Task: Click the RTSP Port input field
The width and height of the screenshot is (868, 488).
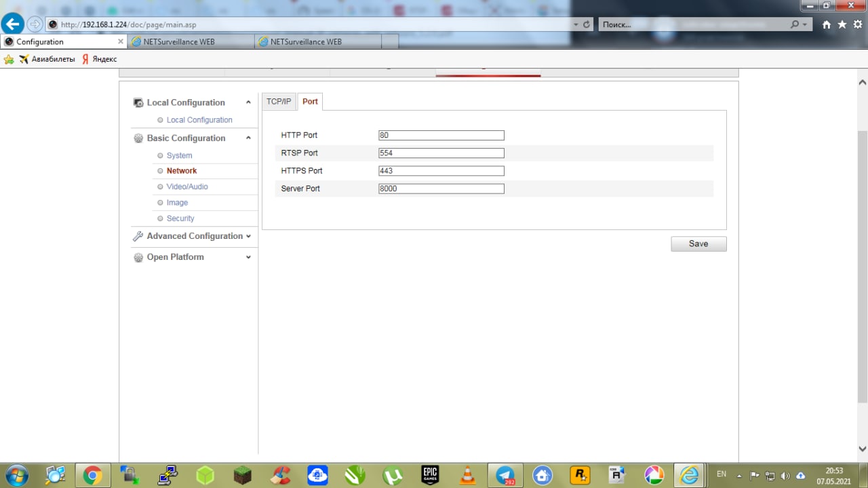Action: point(441,153)
